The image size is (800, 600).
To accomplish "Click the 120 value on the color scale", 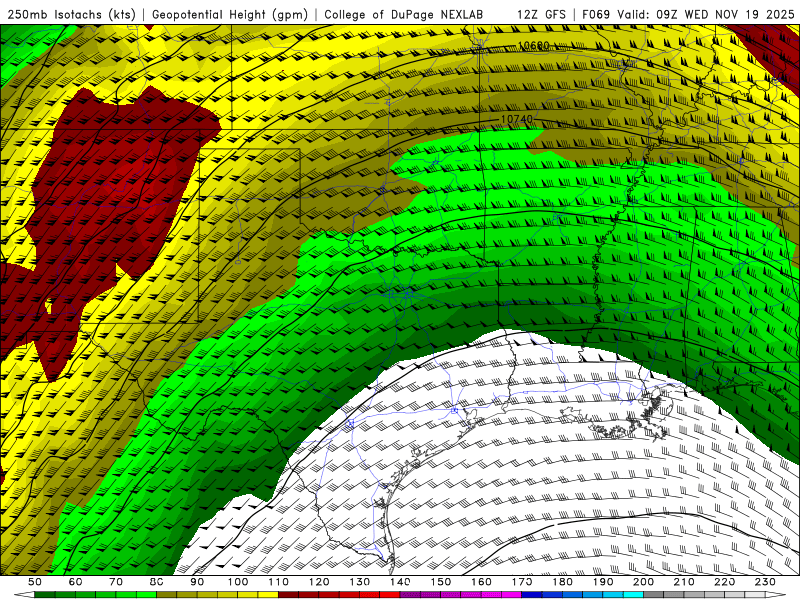I will (x=319, y=582).
